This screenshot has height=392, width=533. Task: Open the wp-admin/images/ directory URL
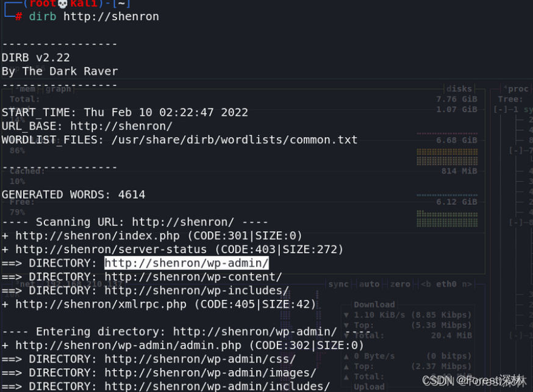pyautogui.click(x=210, y=372)
